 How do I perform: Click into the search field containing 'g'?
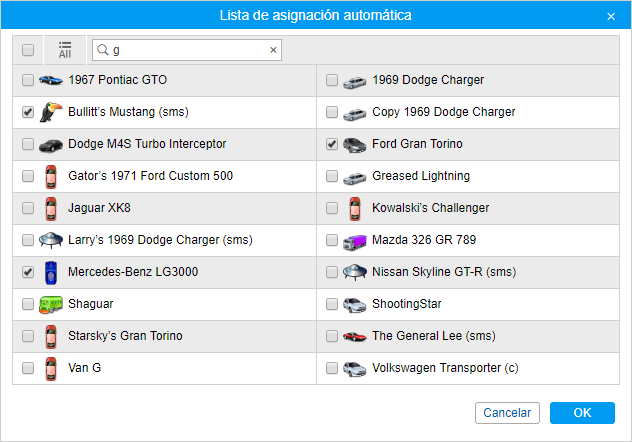tap(187, 50)
